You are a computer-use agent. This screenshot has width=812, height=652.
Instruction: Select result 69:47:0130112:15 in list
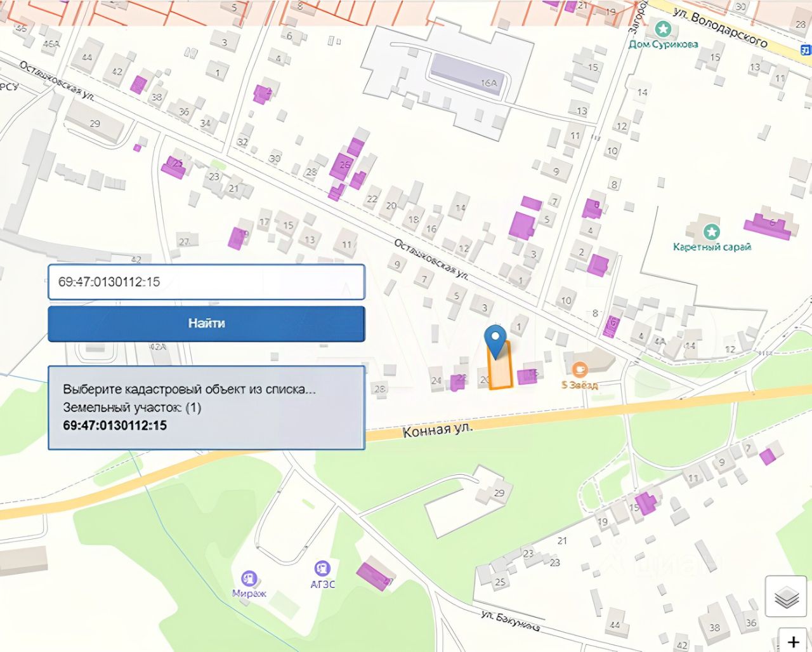115,425
